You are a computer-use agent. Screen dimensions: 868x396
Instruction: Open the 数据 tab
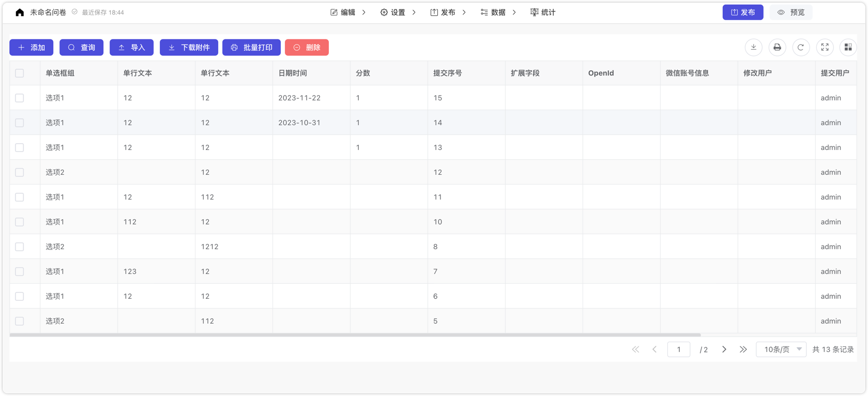click(493, 12)
